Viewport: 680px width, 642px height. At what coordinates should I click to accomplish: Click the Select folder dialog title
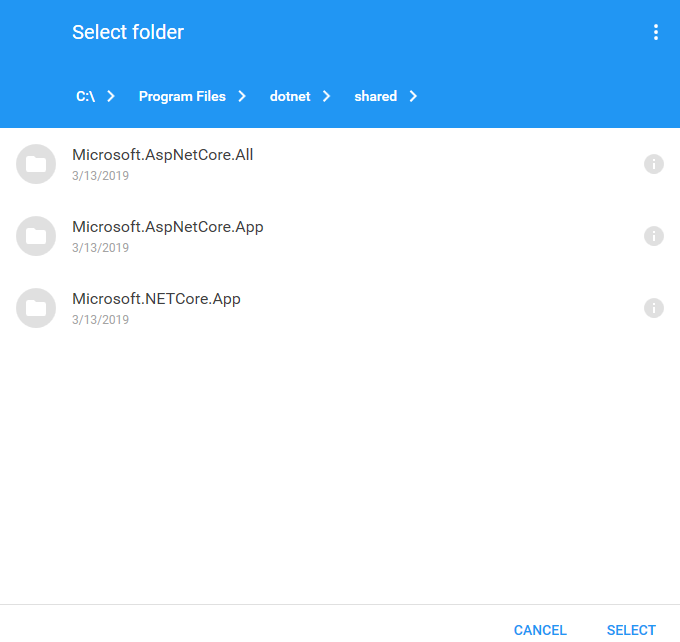128,32
